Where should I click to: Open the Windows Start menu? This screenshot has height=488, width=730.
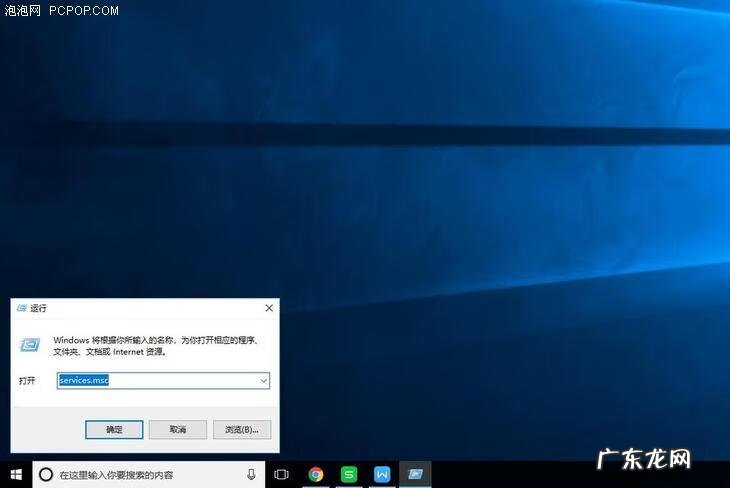coord(16,474)
